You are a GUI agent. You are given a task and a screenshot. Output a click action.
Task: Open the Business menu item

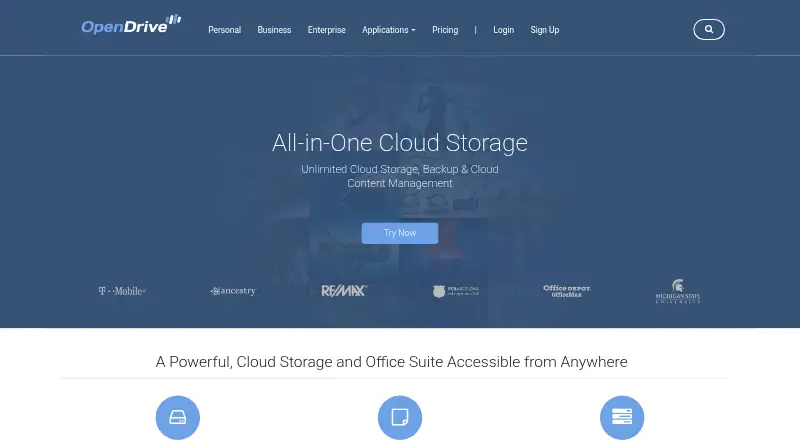point(274,30)
